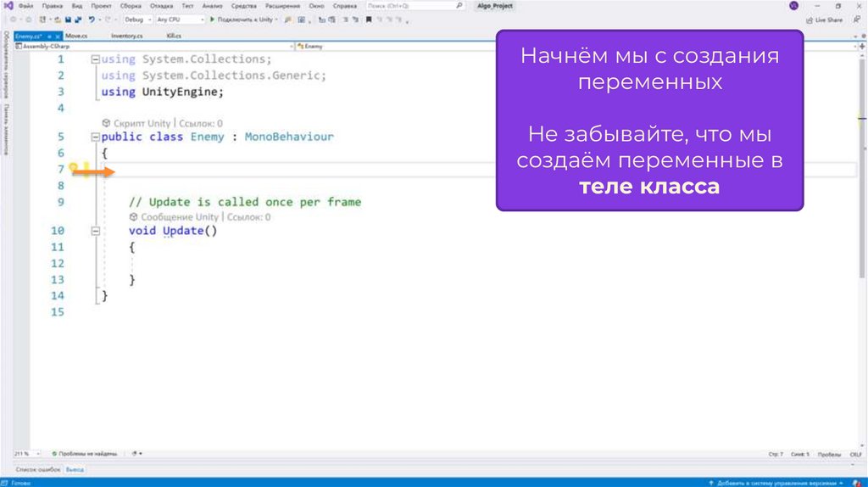The height and width of the screenshot is (487, 868).
Task: Click the Подключить к Unity button
Action: point(241,20)
